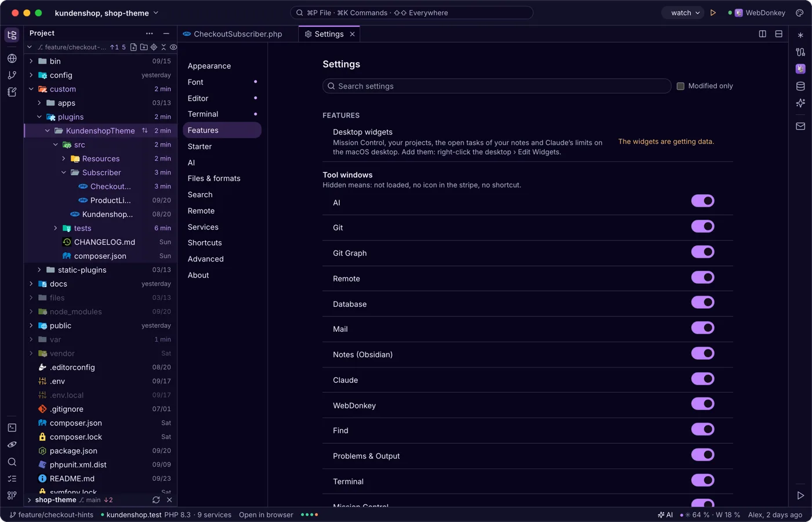Click 9 services in the status bar

[215, 515]
